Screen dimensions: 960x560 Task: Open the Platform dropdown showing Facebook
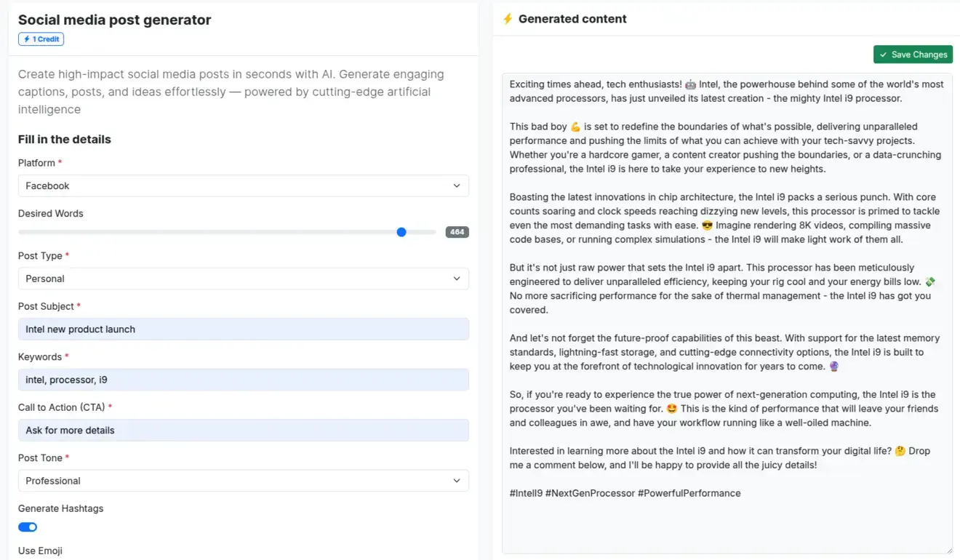[243, 185]
